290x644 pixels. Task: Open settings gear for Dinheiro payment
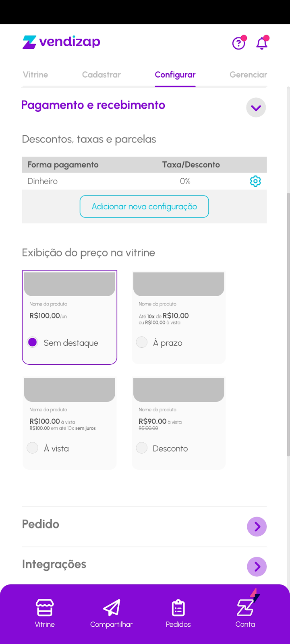(255, 181)
